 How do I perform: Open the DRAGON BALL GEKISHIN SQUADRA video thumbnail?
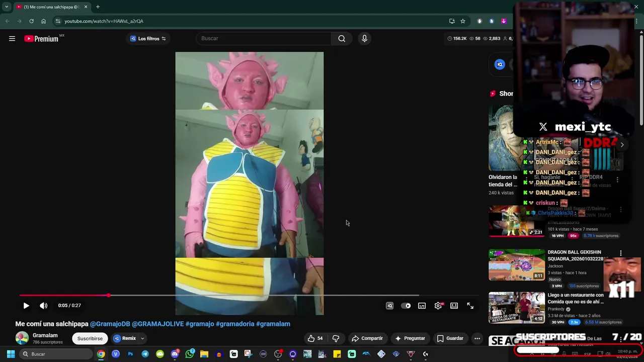[x=517, y=265]
